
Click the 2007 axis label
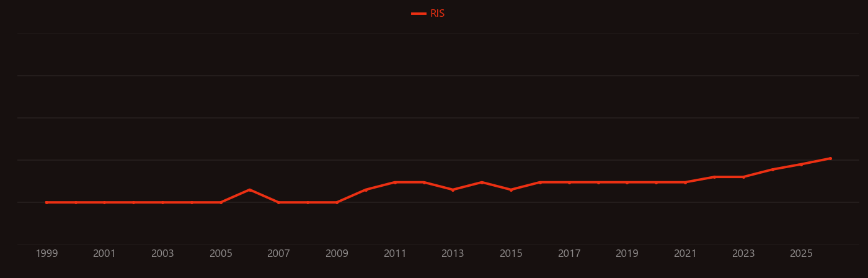pyautogui.click(x=278, y=253)
